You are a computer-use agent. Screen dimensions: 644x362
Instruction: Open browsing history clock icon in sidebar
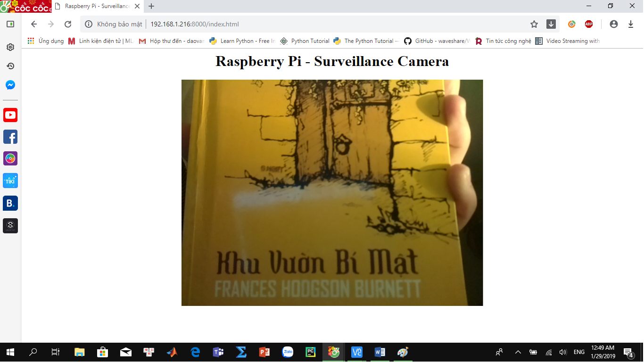tap(10, 66)
